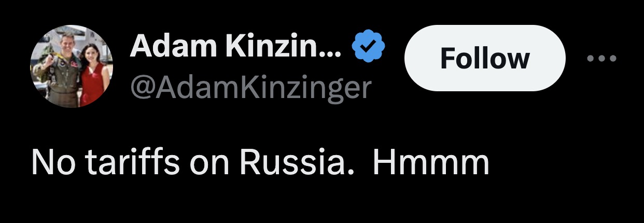
Task: Click Adam Kinzinger's circular profile picture
Action: tap(72, 67)
